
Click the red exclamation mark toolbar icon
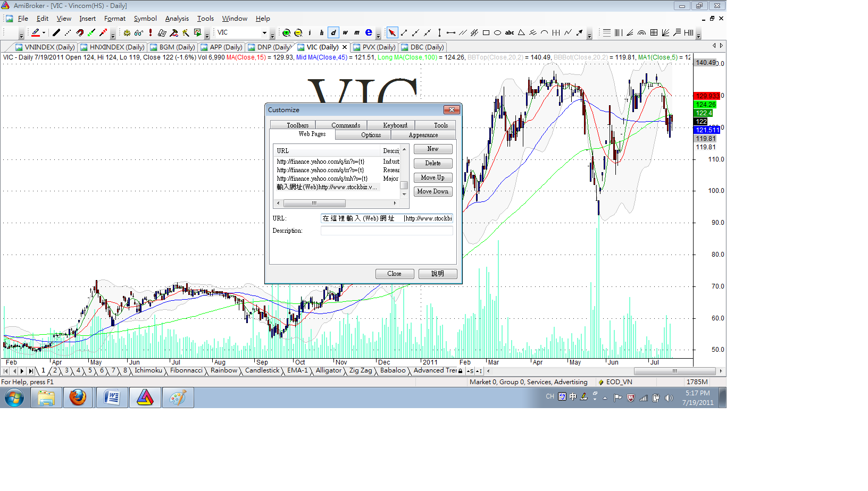tap(151, 33)
